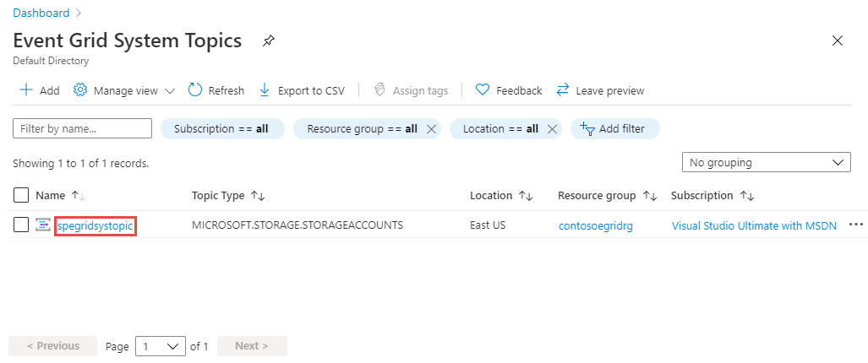The image size is (868, 363).
Task: Expand the No grouping dropdown
Action: 766,162
